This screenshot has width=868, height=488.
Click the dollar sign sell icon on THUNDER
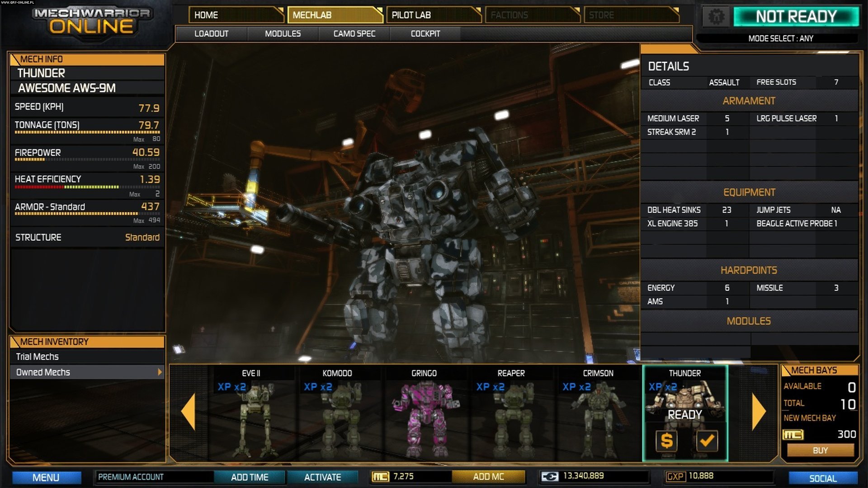(666, 441)
